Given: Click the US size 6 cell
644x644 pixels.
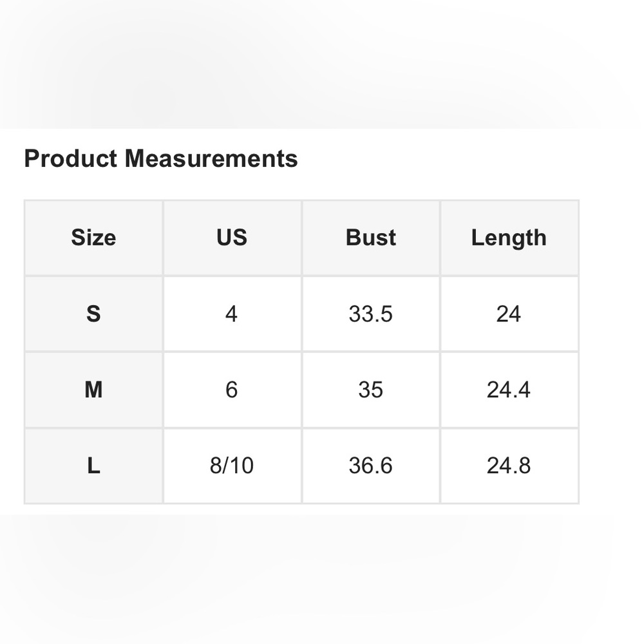Looking at the screenshot, I should [232, 390].
